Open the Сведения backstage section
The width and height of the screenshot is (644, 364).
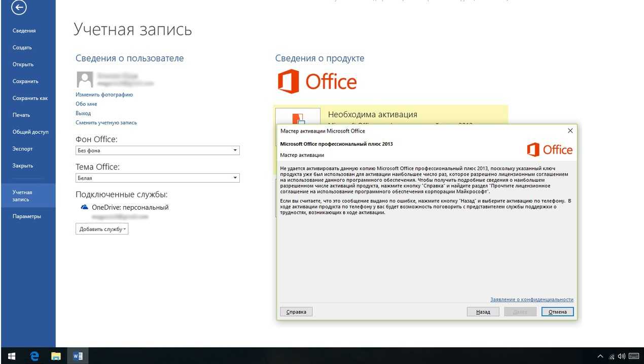[24, 31]
